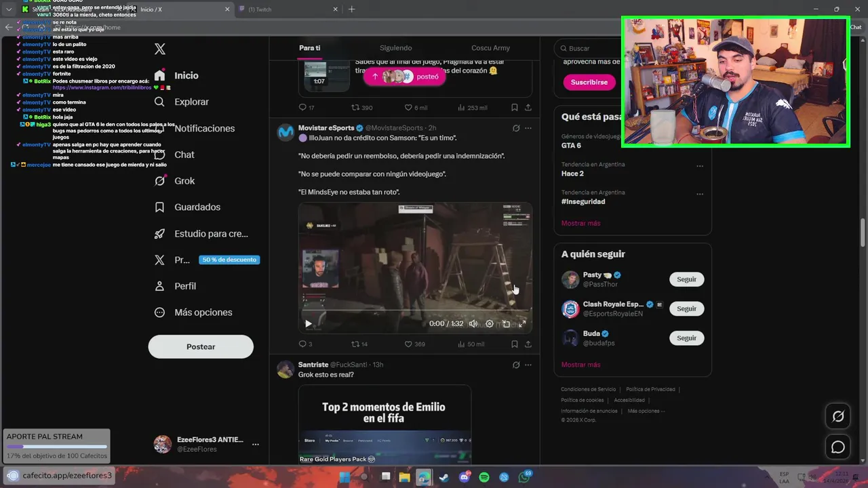
Task: Open Steam from the taskbar
Action: (443, 477)
